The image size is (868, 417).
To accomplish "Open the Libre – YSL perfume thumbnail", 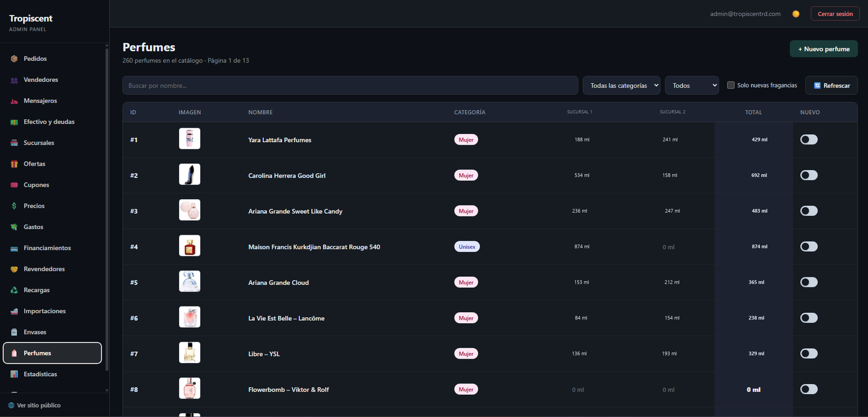I will click(190, 354).
